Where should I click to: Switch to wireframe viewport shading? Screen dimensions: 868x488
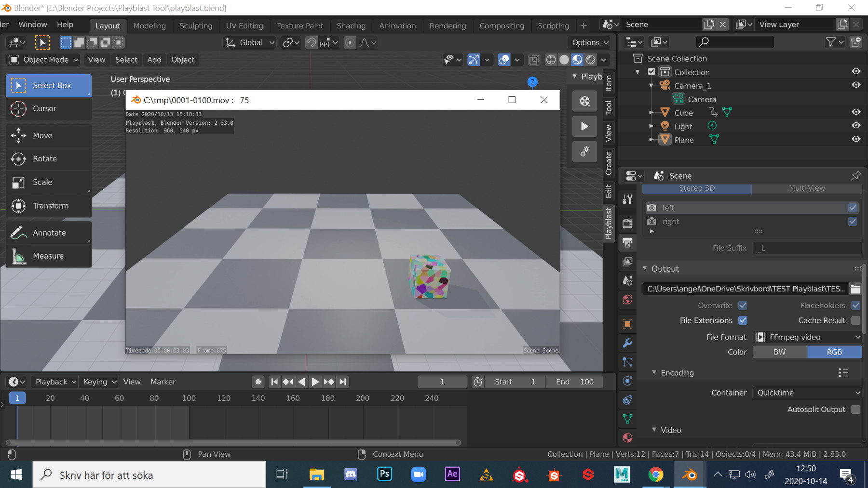tap(551, 60)
